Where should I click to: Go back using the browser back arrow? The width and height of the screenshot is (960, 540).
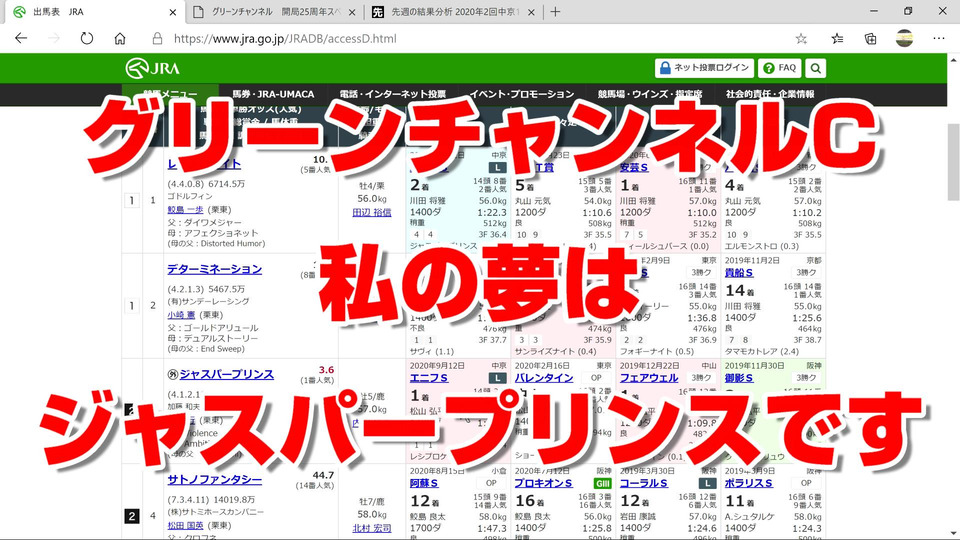[21, 39]
